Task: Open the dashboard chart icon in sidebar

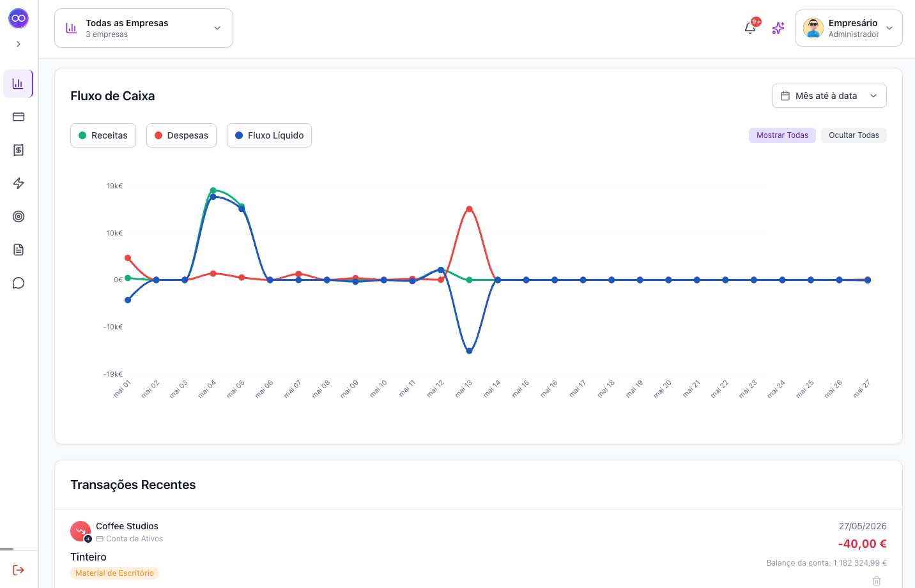Action: [19, 84]
